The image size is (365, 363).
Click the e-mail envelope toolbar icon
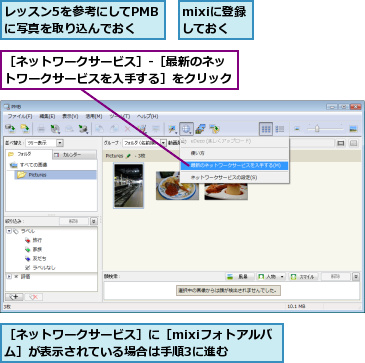[69, 129]
